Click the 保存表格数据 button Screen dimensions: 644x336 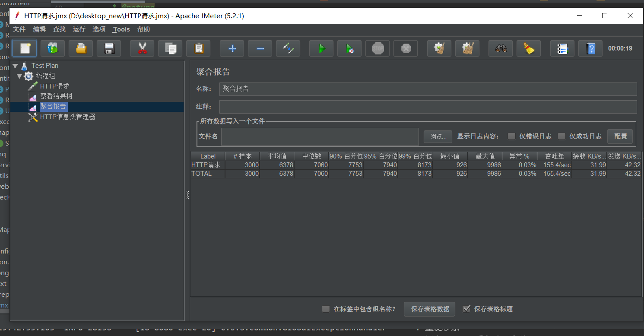tap(430, 309)
